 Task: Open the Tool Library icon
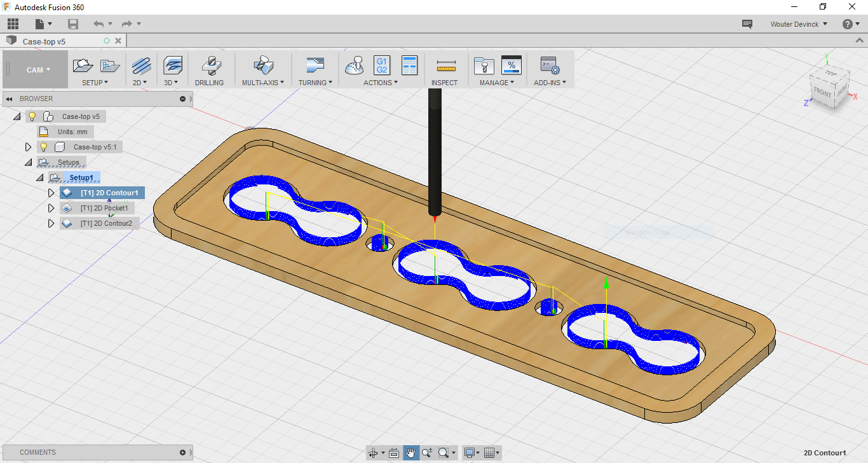pyautogui.click(x=484, y=65)
